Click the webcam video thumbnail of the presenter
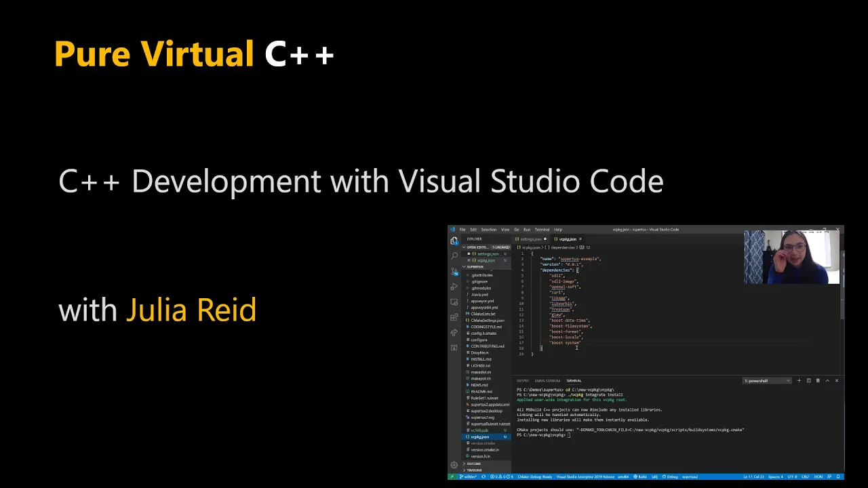Screen dimensions: 868x488 coord(791,257)
